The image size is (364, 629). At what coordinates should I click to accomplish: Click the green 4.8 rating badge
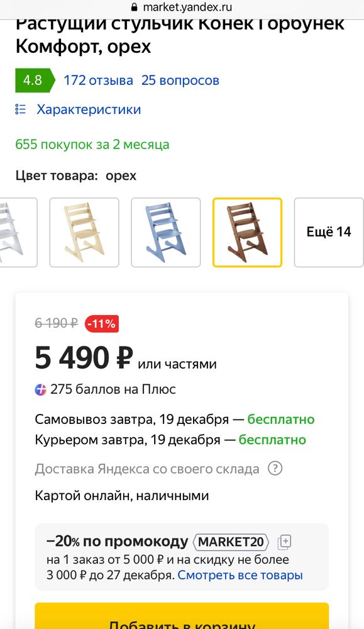(x=31, y=79)
